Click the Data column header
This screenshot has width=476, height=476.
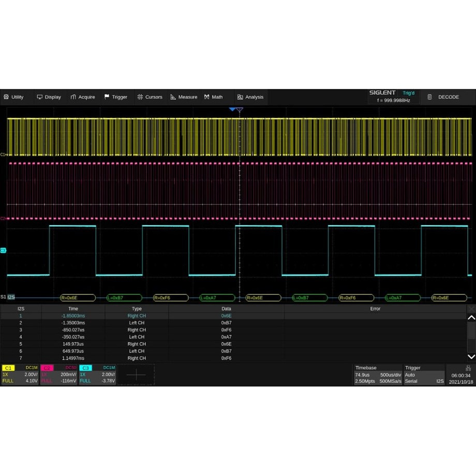point(226,309)
